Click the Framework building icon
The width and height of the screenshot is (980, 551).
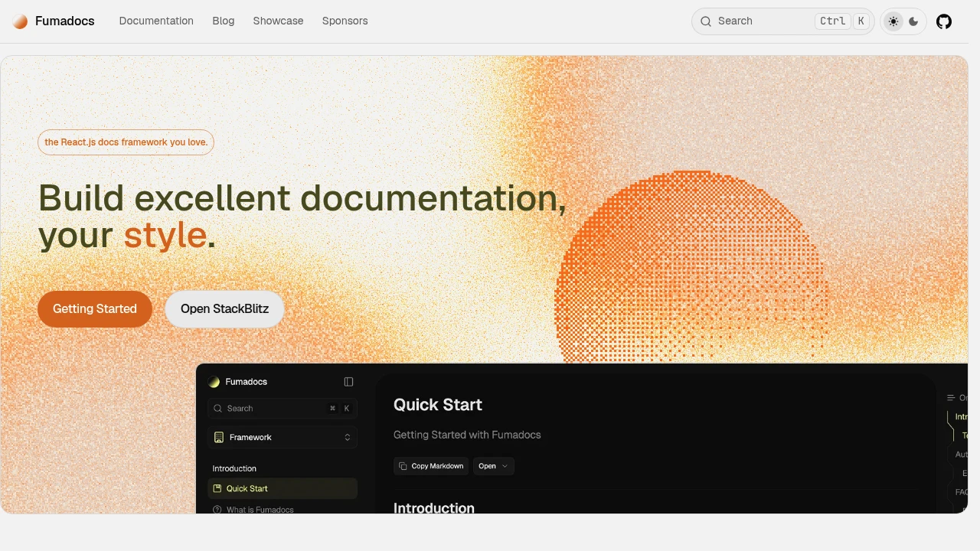219,438
